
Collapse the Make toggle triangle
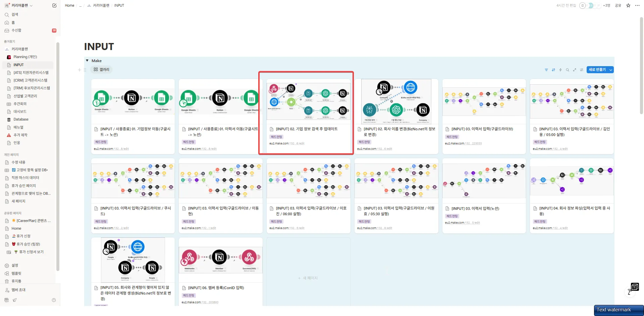[x=87, y=61]
